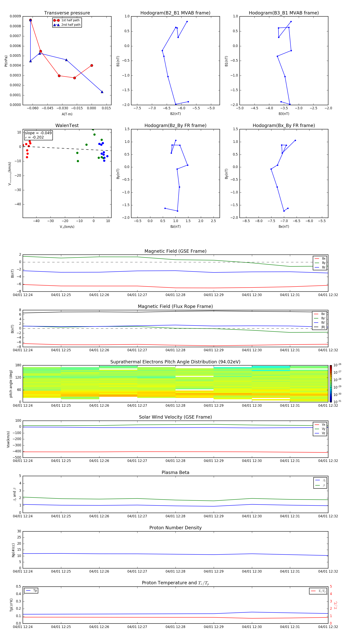
Task: Click the 'Vz' entry in the velocity legend
Action: click(320, 433)
